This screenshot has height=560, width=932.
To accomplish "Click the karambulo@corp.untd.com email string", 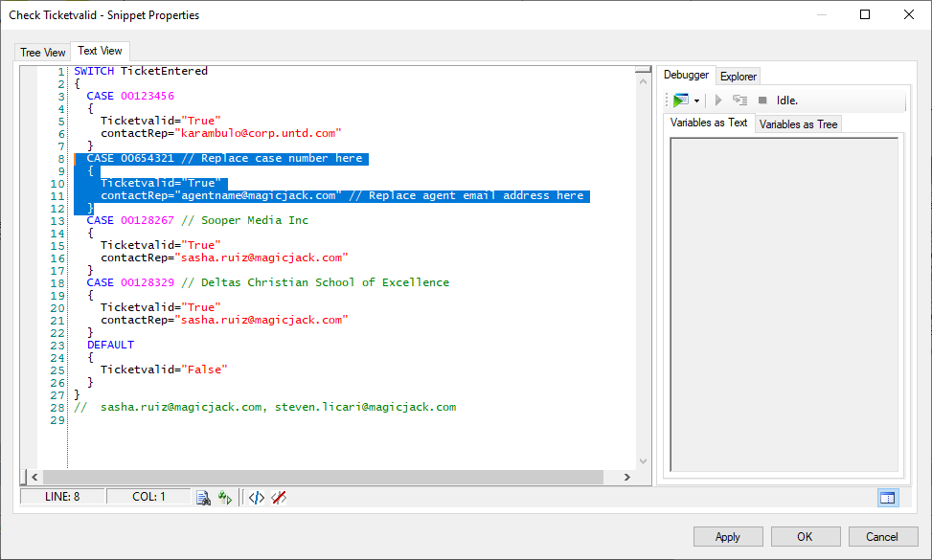I will tap(258, 133).
